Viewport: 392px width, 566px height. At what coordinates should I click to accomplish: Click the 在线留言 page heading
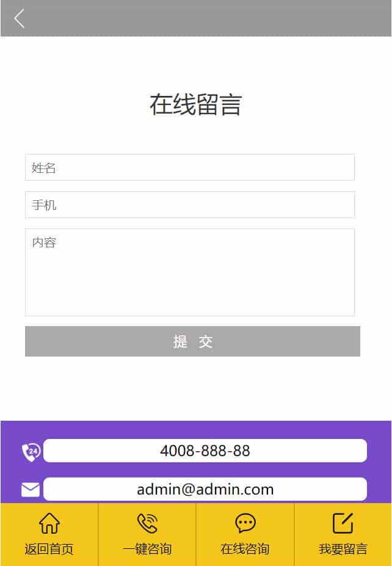pos(195,104)
